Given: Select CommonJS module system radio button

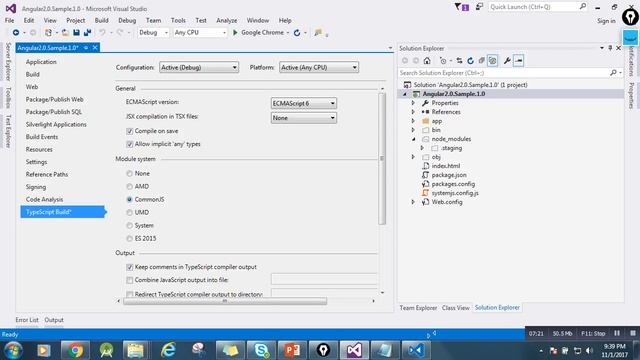Looking at the screenshot, I should click(x=129, y=200).
